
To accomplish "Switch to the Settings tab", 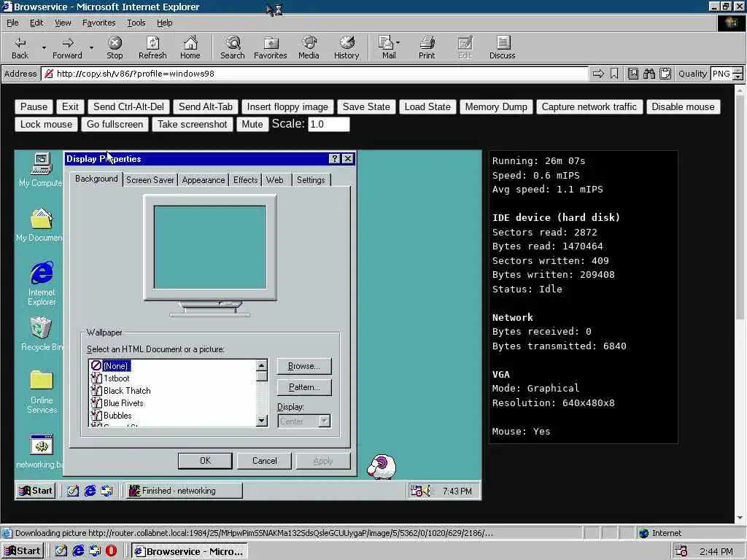I will point(311,180).
